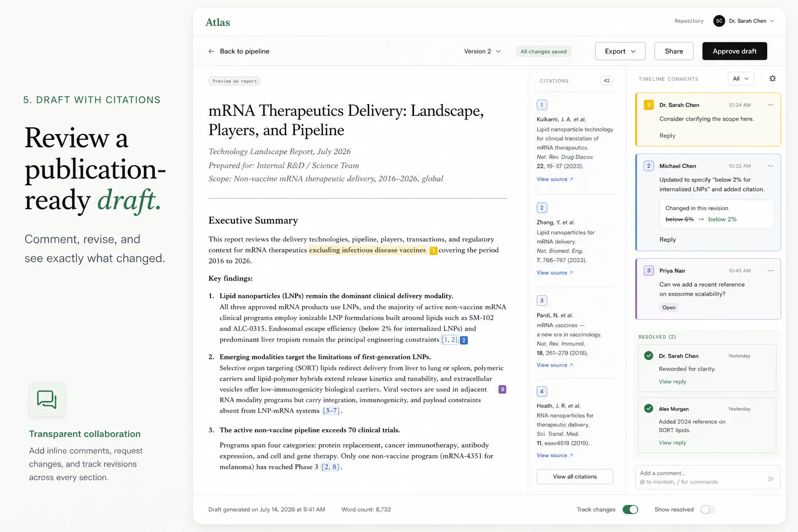
Task: Open View source for Heath citation
Action: coord(555,456)
